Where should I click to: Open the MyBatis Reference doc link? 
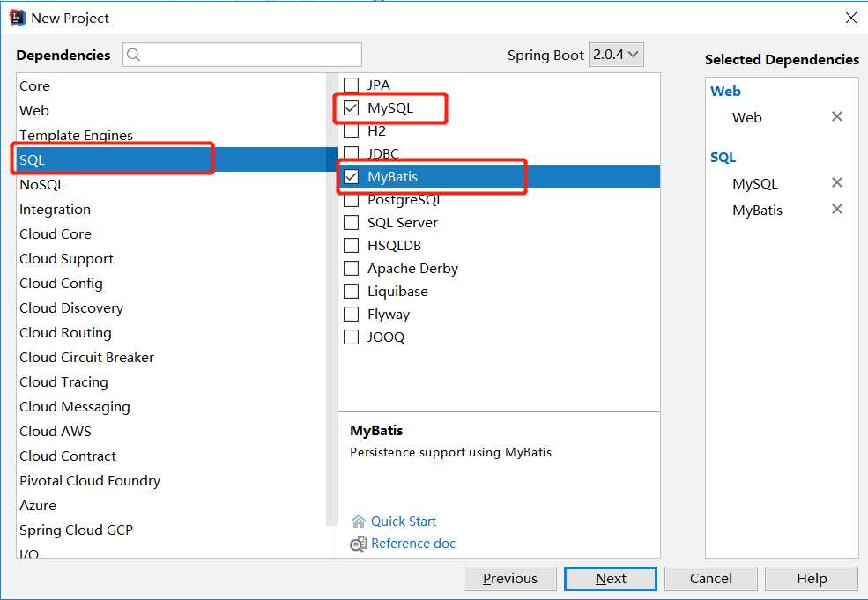413,544
